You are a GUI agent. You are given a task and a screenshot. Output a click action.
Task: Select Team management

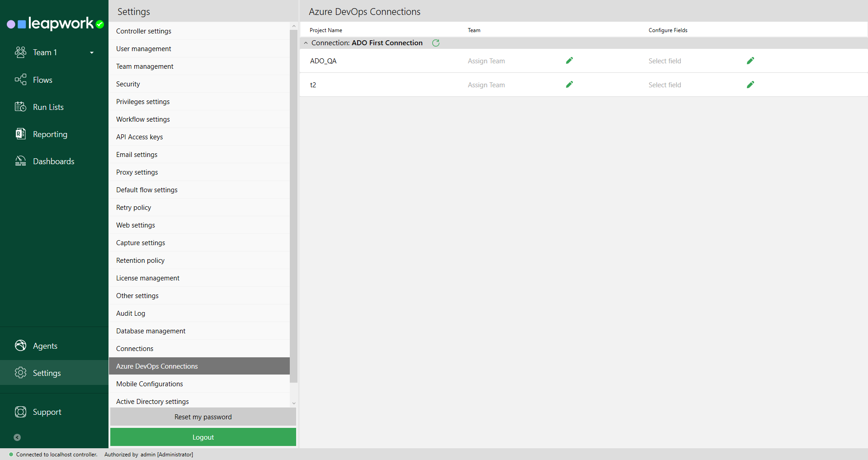(199, 66)
